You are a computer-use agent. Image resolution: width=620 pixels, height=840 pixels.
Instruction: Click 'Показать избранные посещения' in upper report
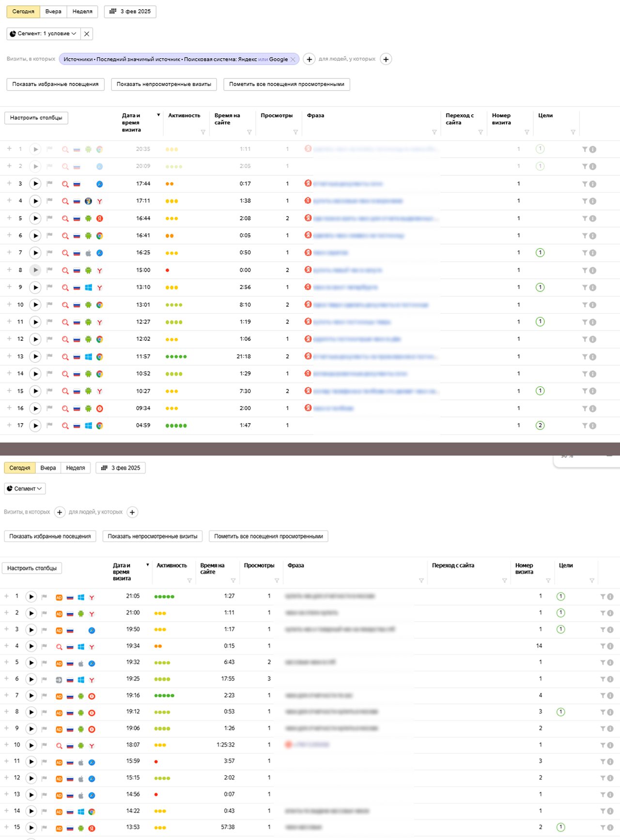click(55, 84)
